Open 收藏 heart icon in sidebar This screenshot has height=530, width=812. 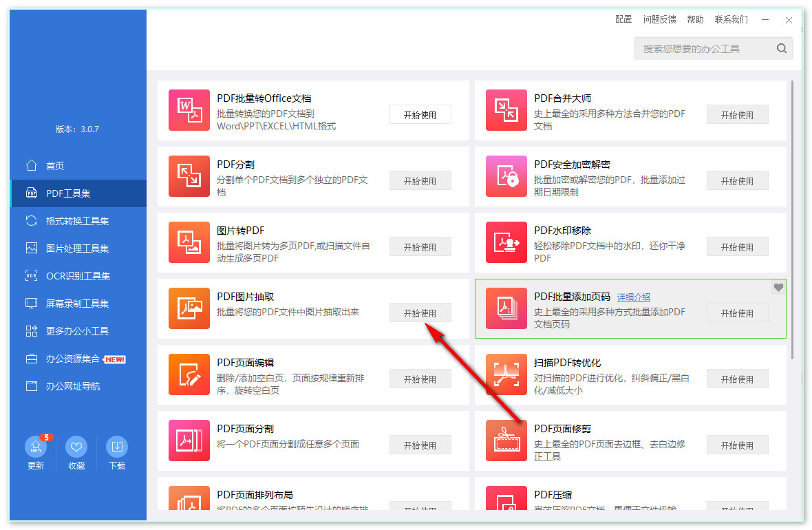pyautogui.click(x=76, y=447)
